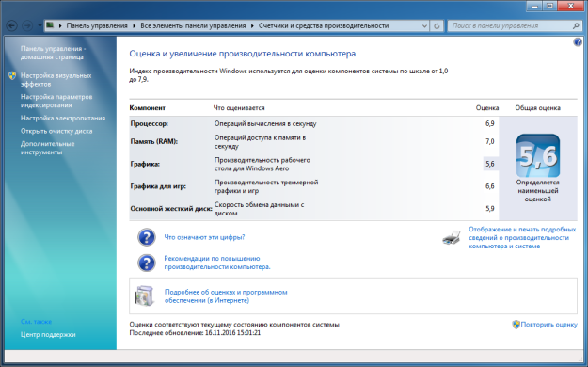
Task: Click "Скорость обмена данными с диском" description
Action: tap(259, 209)
